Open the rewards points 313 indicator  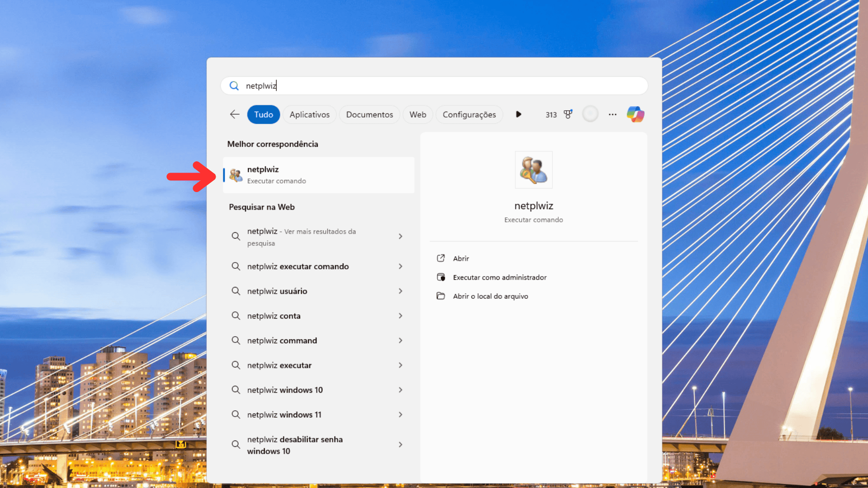(551, 115)
